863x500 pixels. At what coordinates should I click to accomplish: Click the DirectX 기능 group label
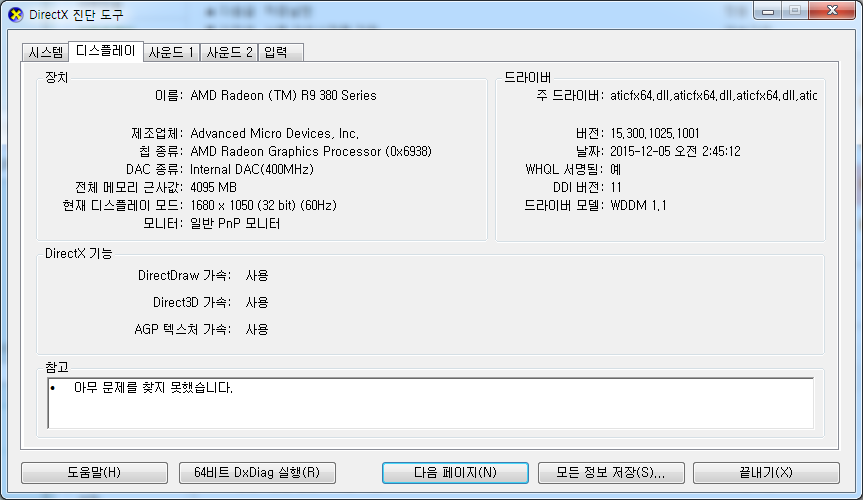pos(78,253)
